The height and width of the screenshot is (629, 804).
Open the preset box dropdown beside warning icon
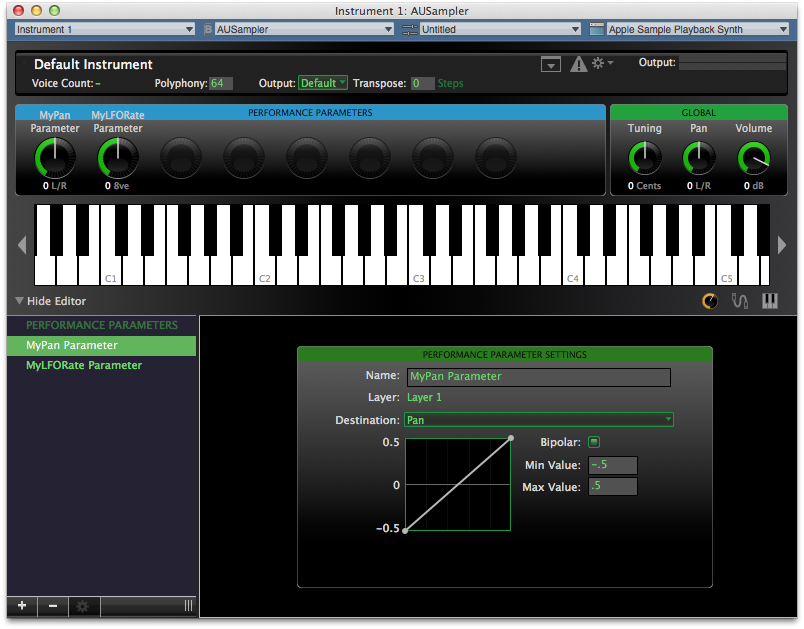551,65
